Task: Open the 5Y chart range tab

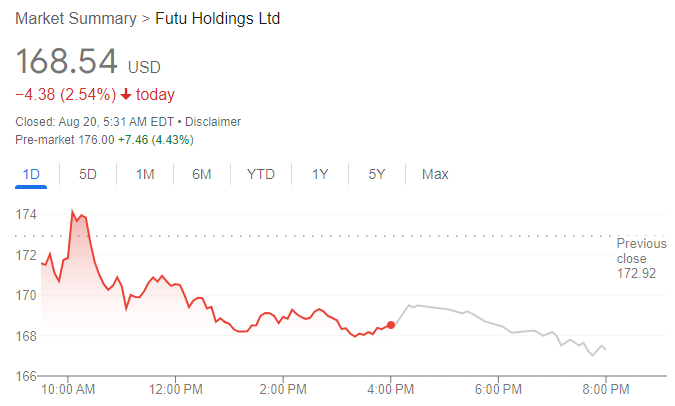Action: (x=377, y=174)
